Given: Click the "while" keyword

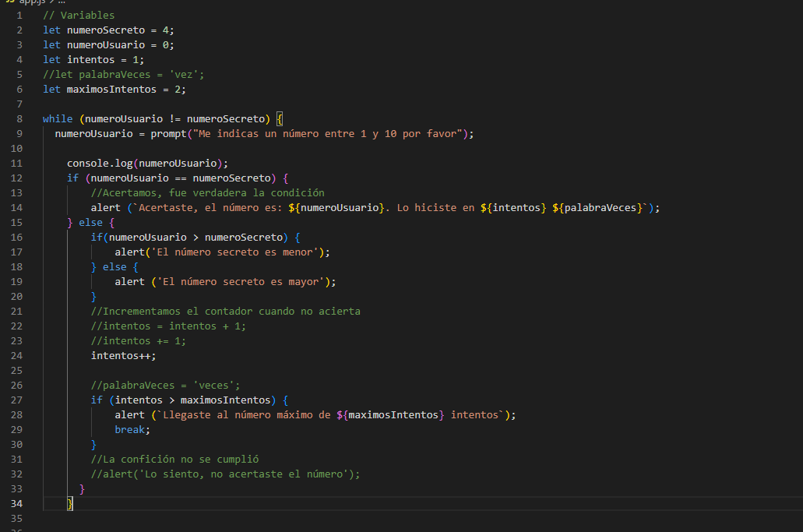Looking at the screenshot, I should 58,119.
